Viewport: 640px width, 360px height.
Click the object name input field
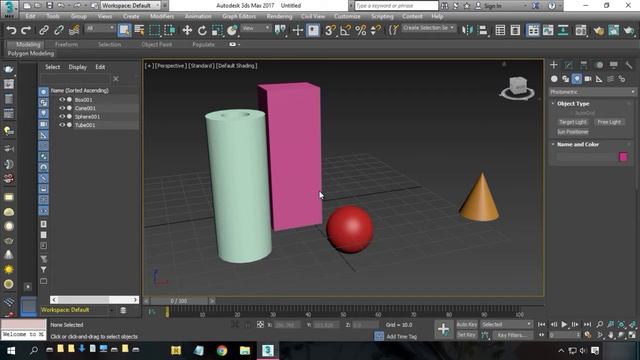click(x=586, y=157)
